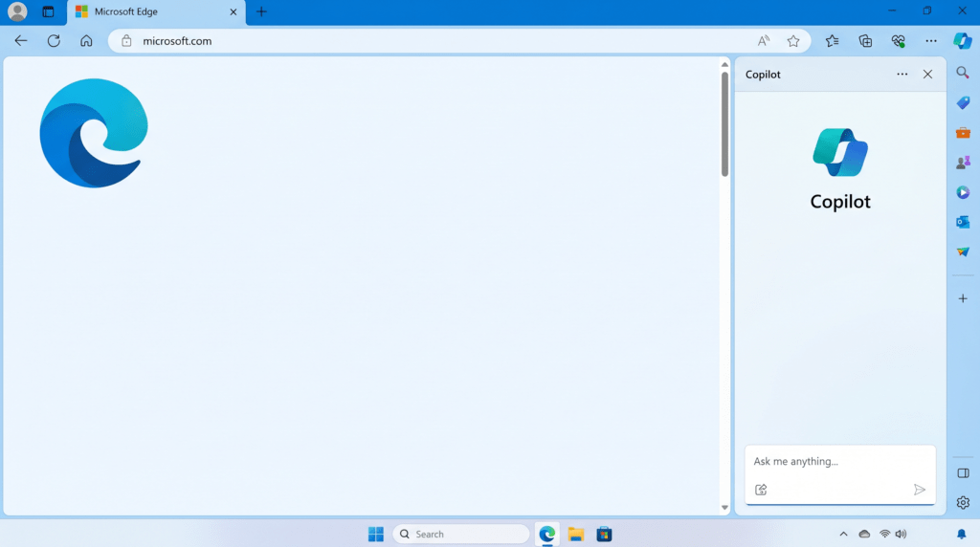Click the Copilot logo in panel
The height and width of the screenshot is (547, 980).
tap(840, 153)
